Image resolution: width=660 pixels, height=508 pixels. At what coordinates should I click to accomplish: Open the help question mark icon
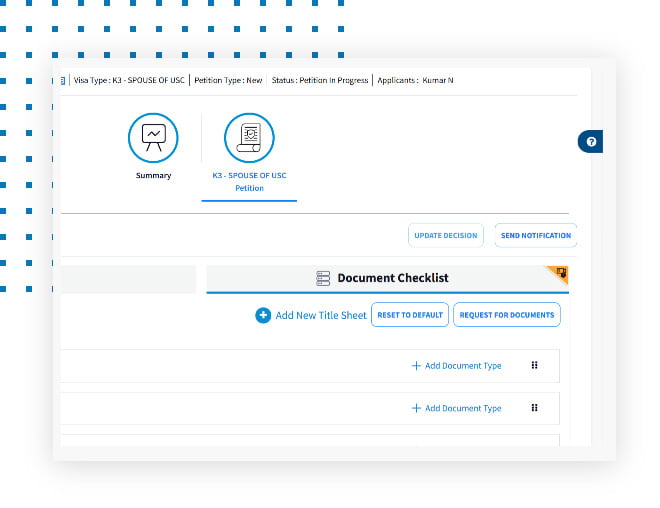pos(592,142)
